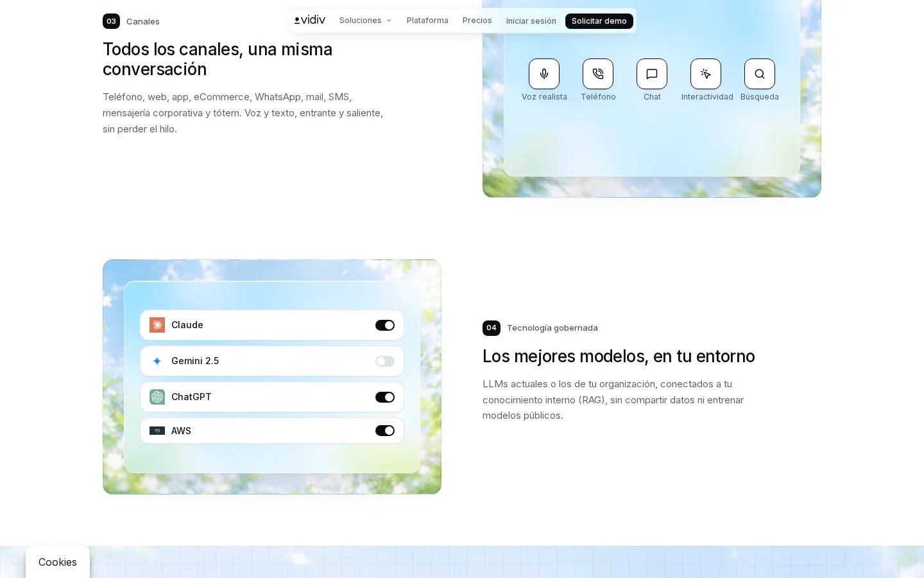Image resolution: width=924 pixels, height=578 pixels.
Task: Click the Claude logo icon
Action: pos(157,325)
